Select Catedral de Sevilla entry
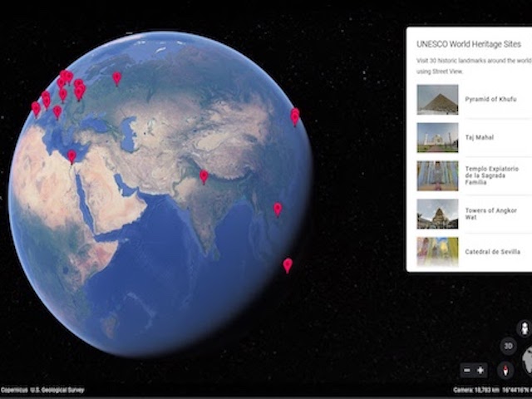Viewport: 532px width, 399px height. point(493,251)
